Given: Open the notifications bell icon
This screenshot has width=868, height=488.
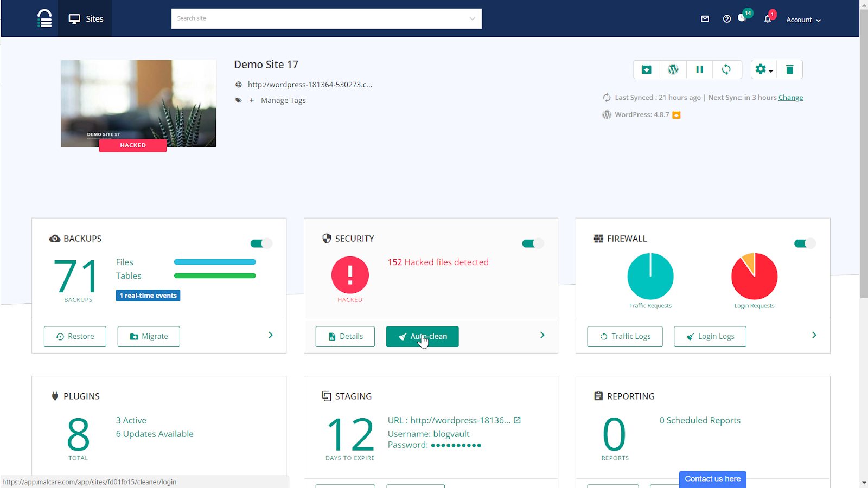Looking at the screenshot, I should pyautogui.click(x=768, y=19).
